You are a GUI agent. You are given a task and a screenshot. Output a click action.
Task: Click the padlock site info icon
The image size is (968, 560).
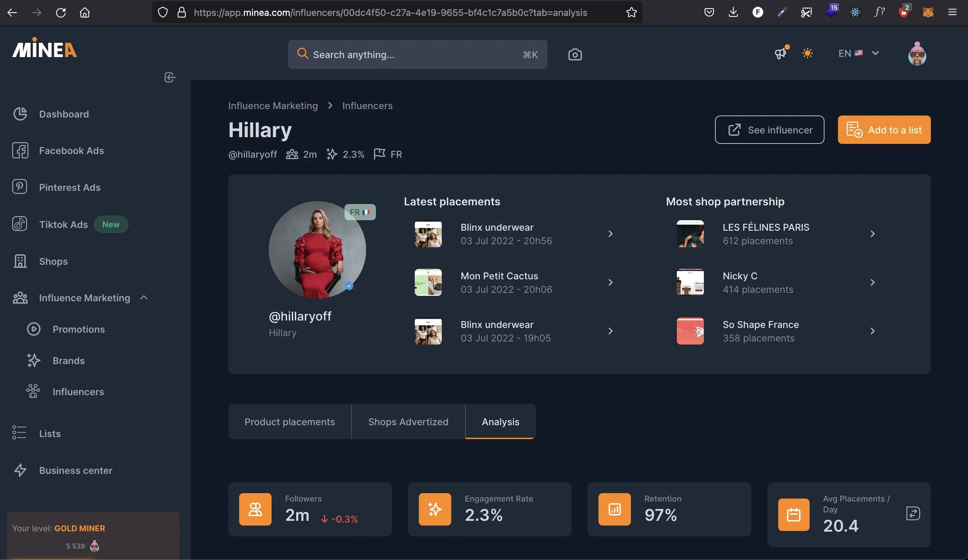(182, 12)
